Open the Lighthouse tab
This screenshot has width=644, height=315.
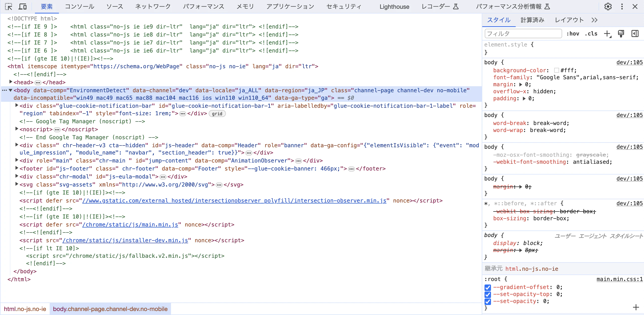pos(394,6)
